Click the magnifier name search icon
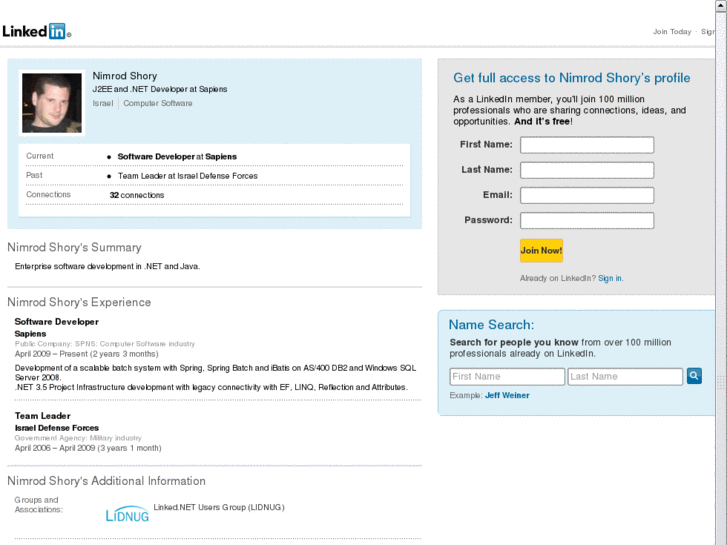727x545 pixels. tap(694, 376)
